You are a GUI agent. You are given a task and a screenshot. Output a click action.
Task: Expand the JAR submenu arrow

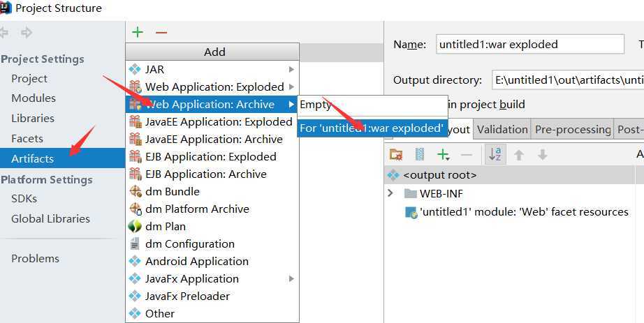point(291,69)
